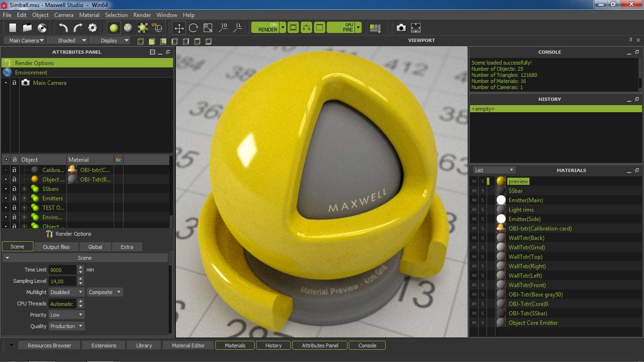The image size is (644, 362).
Task: Click the fullscreen viewport icon
Action: pyautogui.click(x=416, y=28)
